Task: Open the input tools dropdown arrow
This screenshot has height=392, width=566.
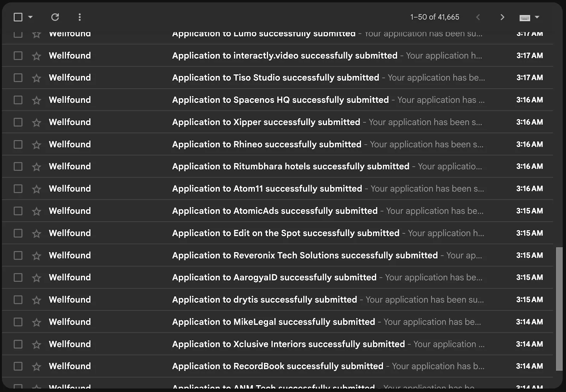Action: (537, 17)
